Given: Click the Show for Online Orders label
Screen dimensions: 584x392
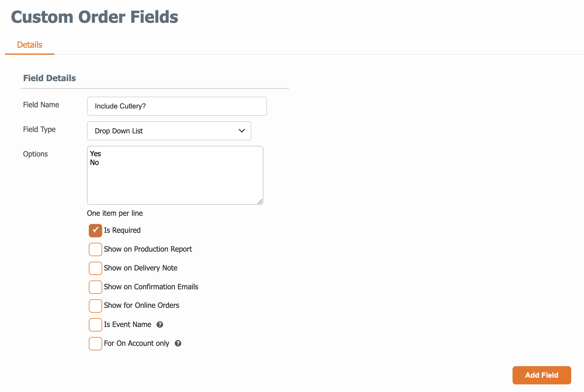Looking at the screenshot, I should [x=141, y=305].
